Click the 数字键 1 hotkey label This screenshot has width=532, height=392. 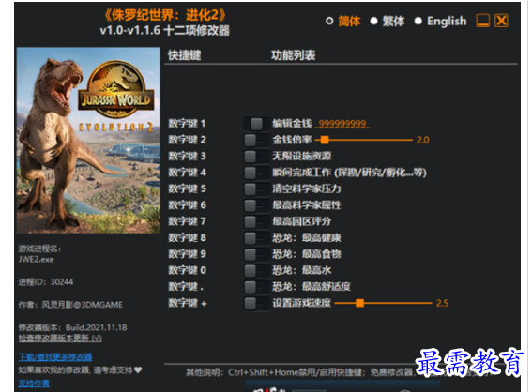click(188, 124)
